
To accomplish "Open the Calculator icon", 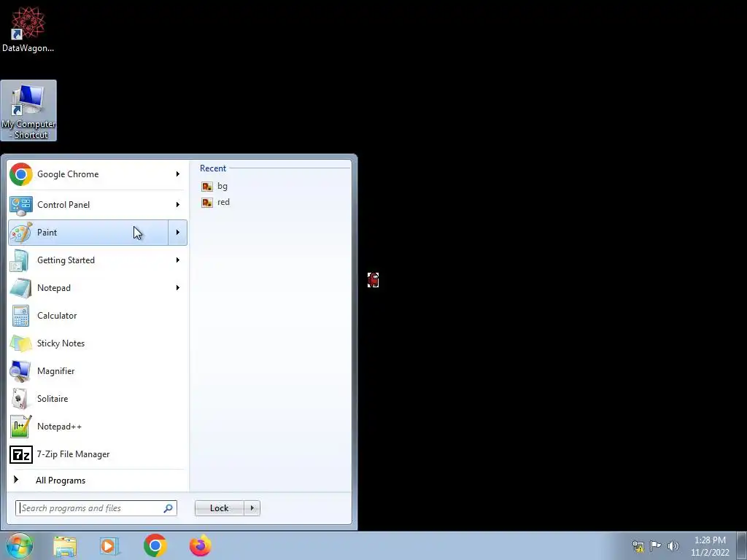I will 21,316.
